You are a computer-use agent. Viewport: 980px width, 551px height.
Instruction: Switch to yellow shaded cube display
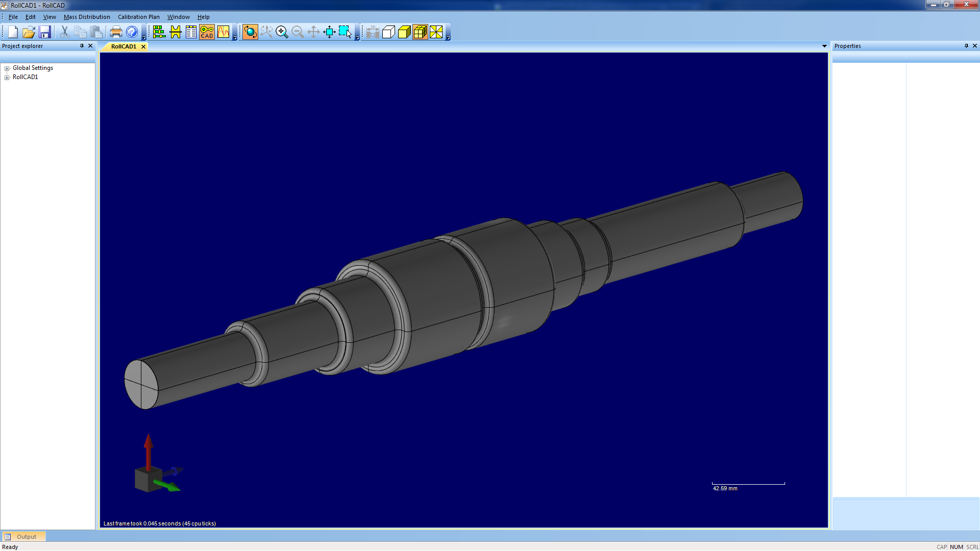pos(404,32)
